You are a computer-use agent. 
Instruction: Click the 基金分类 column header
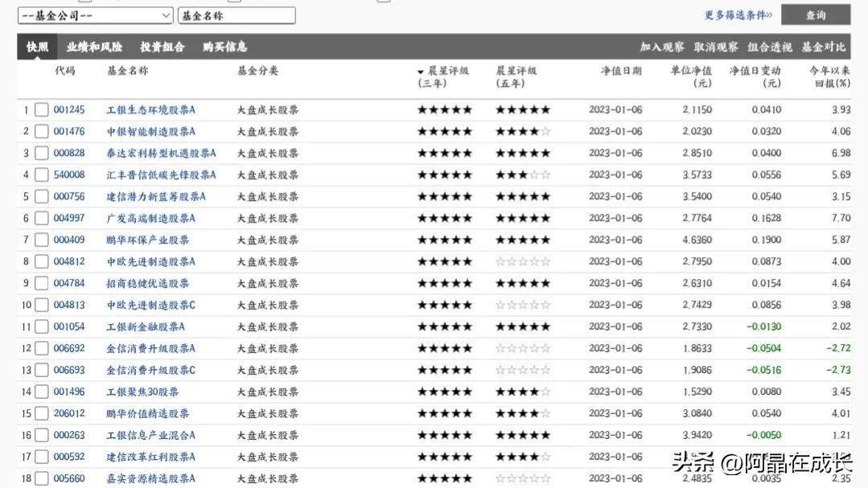click(x=257, y=71)
